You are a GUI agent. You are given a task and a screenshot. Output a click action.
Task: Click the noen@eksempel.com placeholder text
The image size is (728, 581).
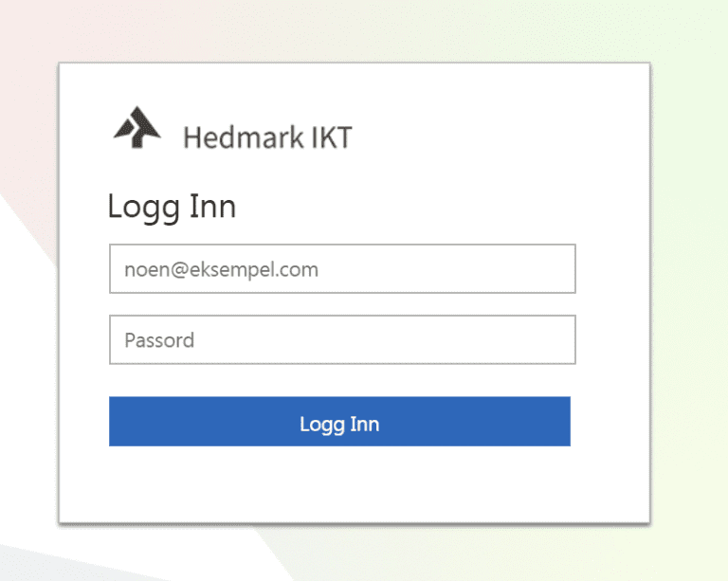[x=221, y=270]
